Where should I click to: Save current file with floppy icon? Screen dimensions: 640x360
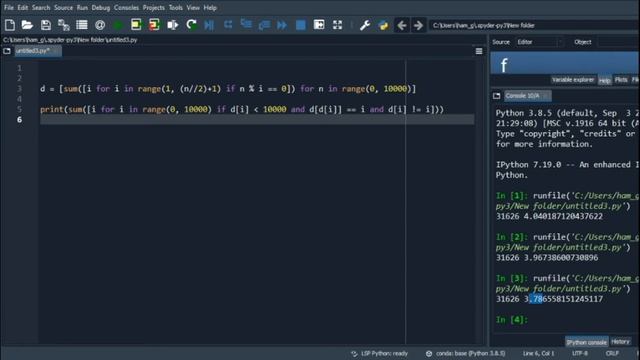coord(45,25)
